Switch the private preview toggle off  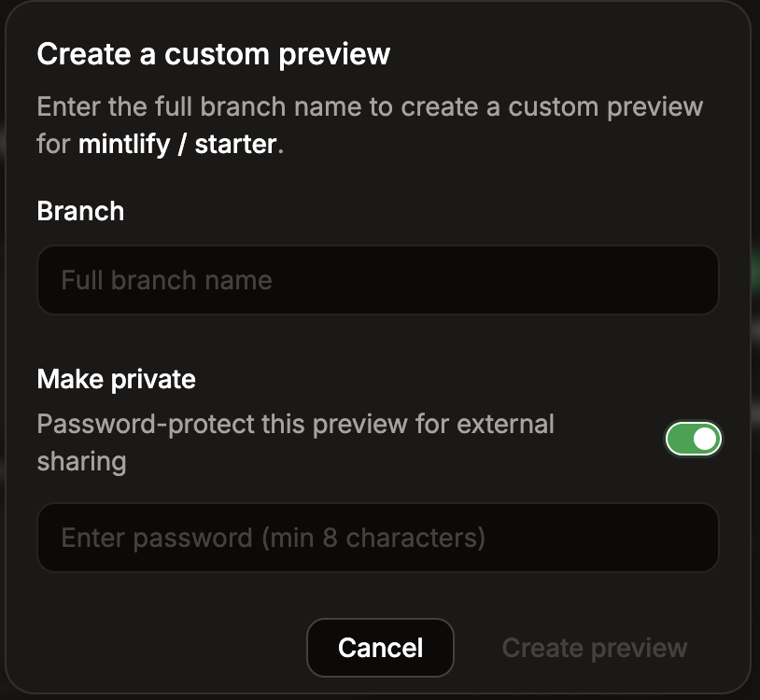[694, 437]
